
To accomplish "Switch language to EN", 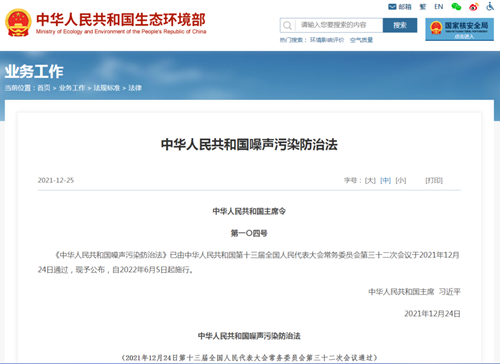I will (439, 7).
